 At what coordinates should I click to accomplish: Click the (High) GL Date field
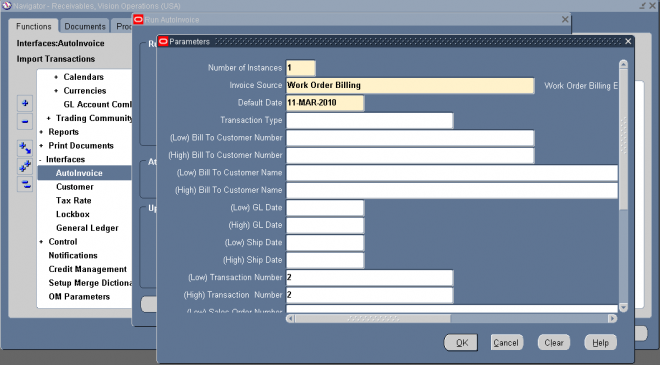[x=325, y=225]
